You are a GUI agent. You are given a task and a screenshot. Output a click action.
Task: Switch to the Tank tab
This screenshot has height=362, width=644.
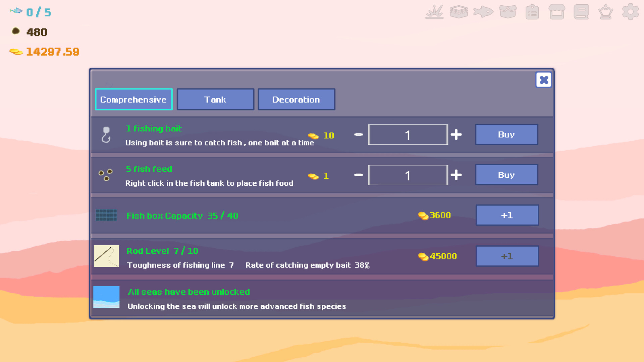[215, 99]
